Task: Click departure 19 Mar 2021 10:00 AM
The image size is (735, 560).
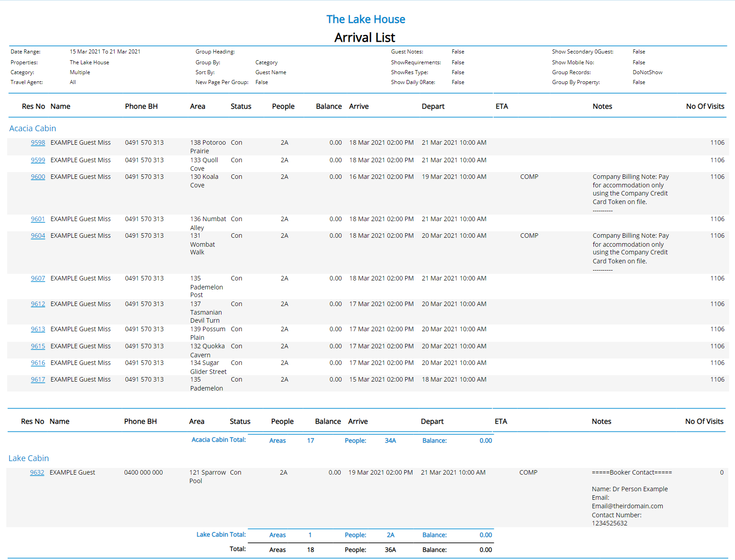Action: coord(454,177)
